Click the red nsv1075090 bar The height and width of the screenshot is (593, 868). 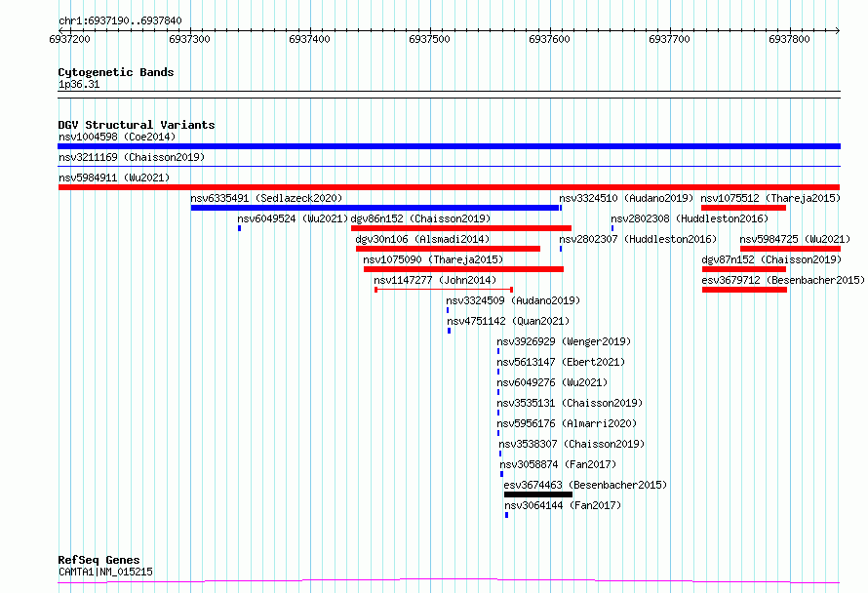464,269
